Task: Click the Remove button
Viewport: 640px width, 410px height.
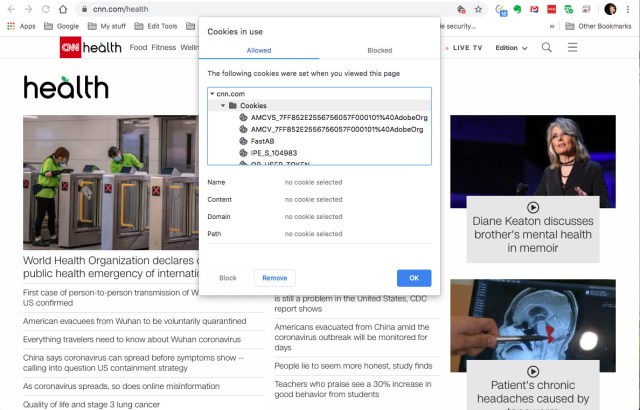Action: click(275, 278)
